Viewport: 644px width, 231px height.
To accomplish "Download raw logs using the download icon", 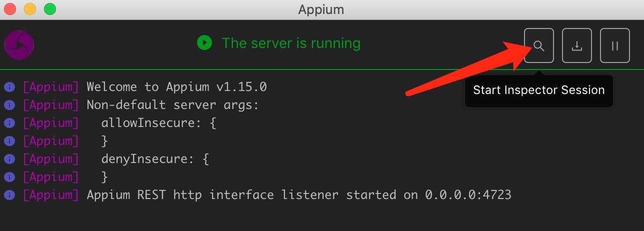I will (577, 46).
